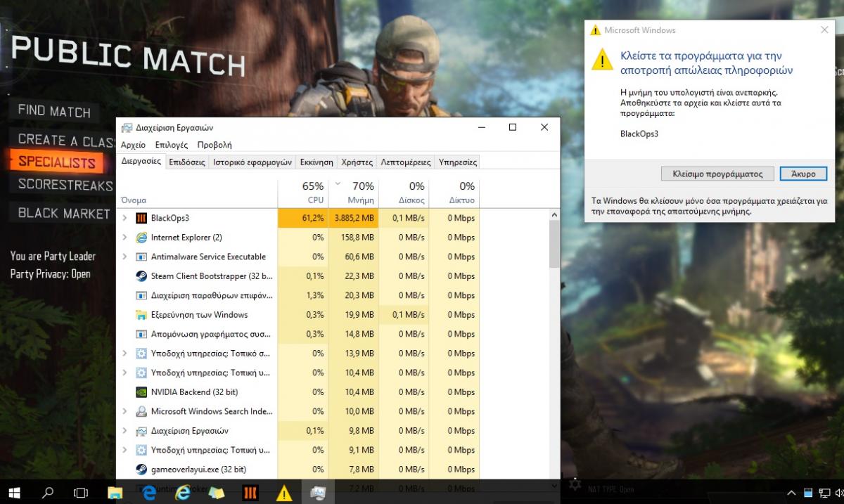Image resolution: width=844 pixels, height=504 pixels.
Task: Sort by the Μνήμη column header
Action: click(353, 193)
